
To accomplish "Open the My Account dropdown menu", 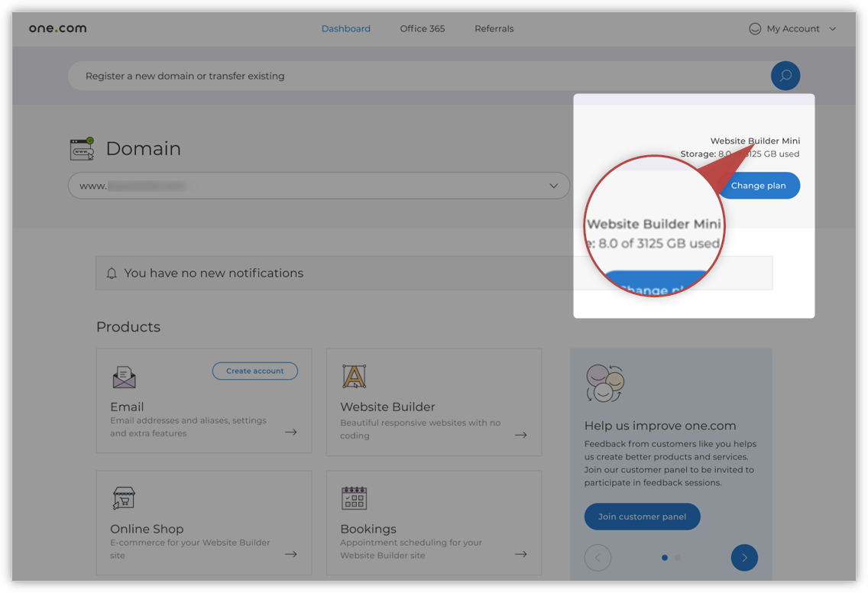I will pyautogui.click(x=793, y=29).
